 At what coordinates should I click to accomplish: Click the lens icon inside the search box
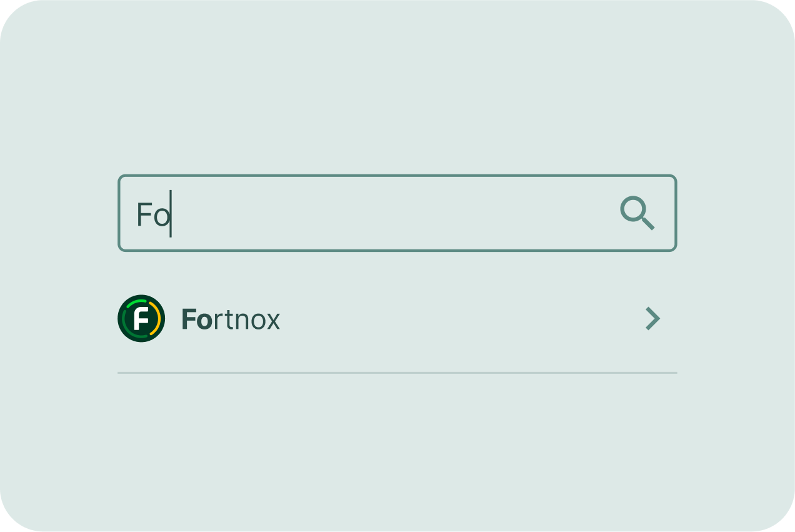637,213
